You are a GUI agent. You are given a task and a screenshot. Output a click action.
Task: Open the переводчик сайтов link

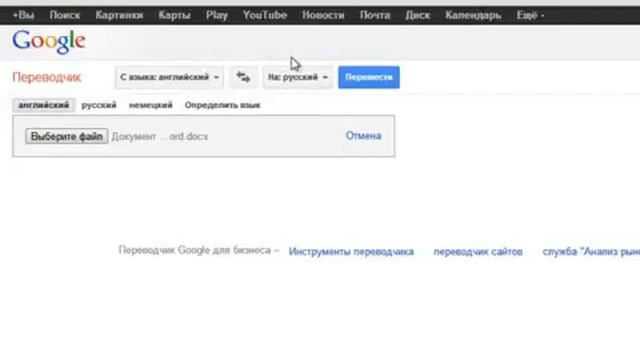478,251
